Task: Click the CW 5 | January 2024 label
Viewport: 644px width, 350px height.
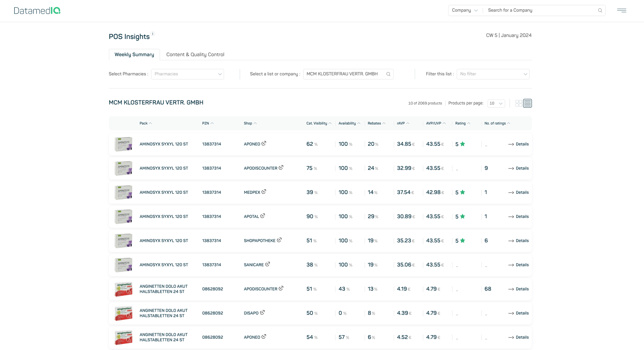Action: (x=508, y=35)
